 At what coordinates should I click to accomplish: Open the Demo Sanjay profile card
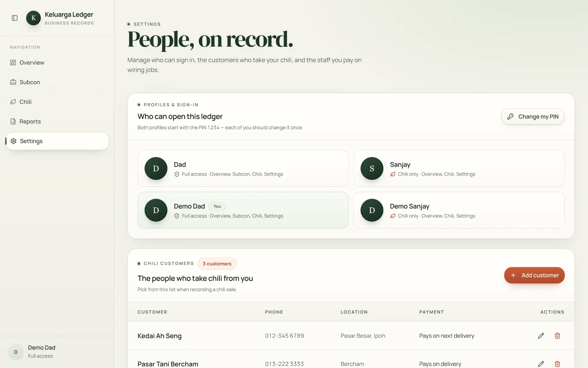(x=459, y=210)
